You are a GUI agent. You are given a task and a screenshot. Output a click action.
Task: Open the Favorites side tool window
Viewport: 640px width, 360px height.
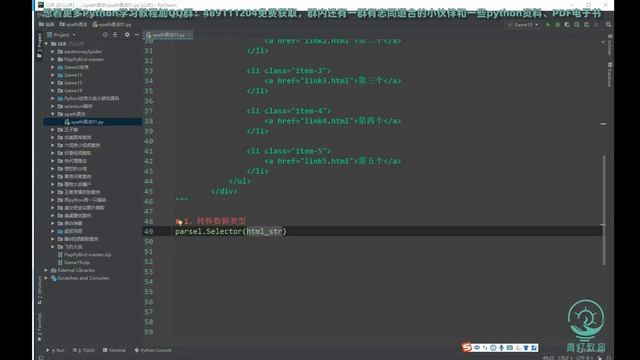pyautogui.click(x=39, y=327)
